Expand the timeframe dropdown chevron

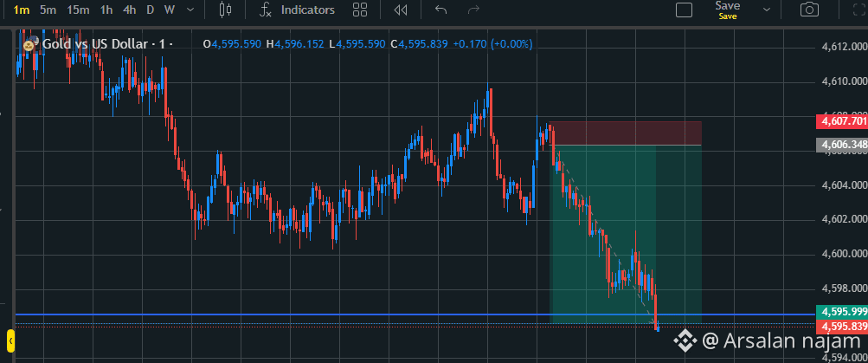pos(190,10)
